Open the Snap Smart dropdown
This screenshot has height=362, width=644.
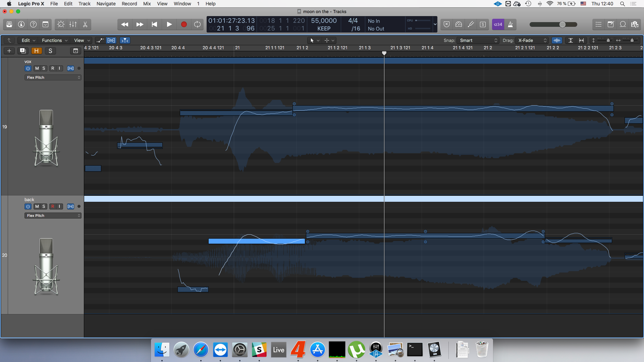tap(478, 40)
